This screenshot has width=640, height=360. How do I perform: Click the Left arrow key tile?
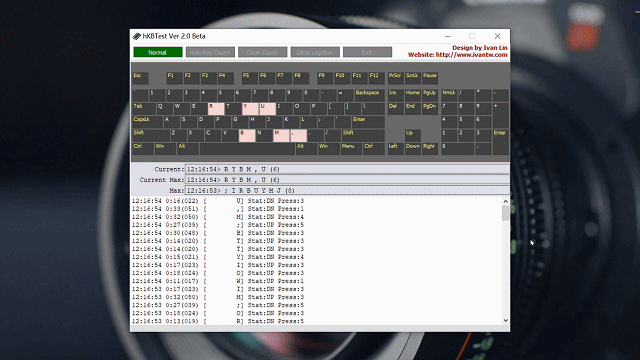pos(396,149)
